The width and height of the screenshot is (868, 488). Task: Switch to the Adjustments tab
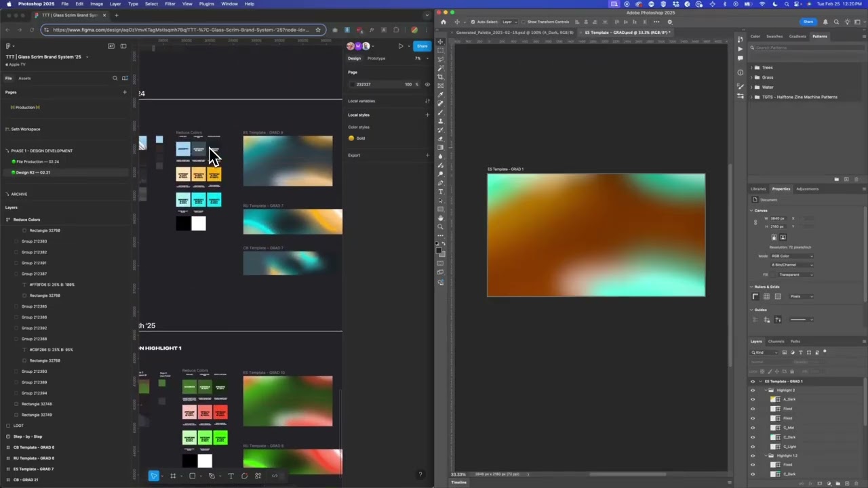807,189
